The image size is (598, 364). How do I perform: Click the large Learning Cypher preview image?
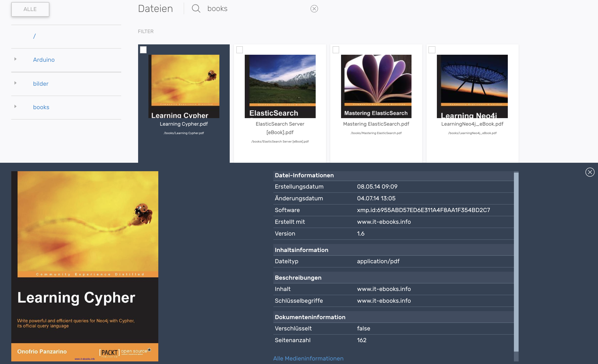[85, 266]
